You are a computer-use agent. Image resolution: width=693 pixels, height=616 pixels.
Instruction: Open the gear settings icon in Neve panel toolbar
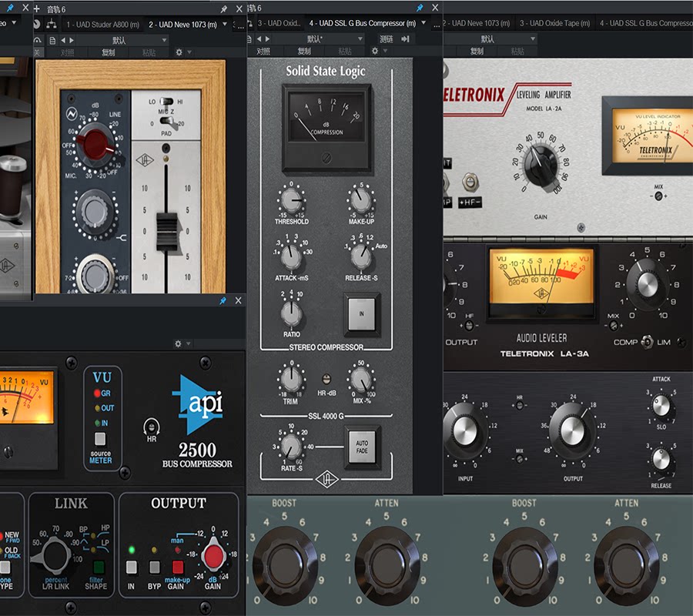179,52
